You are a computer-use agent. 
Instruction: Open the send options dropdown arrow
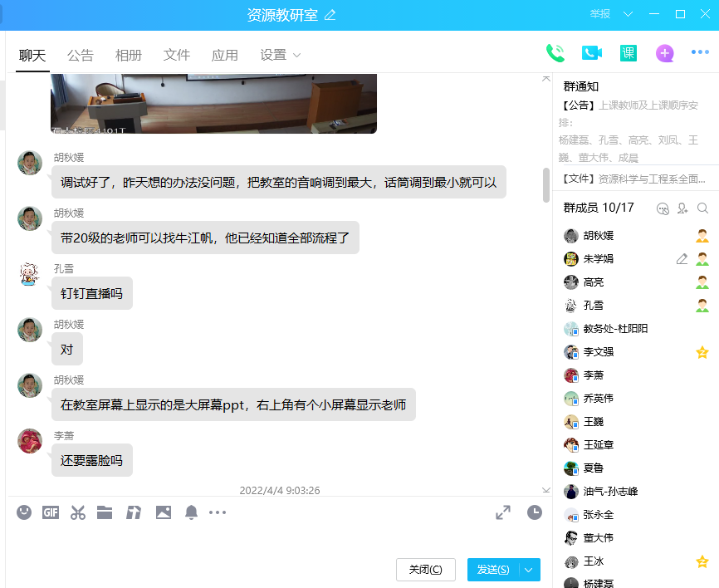529,570
